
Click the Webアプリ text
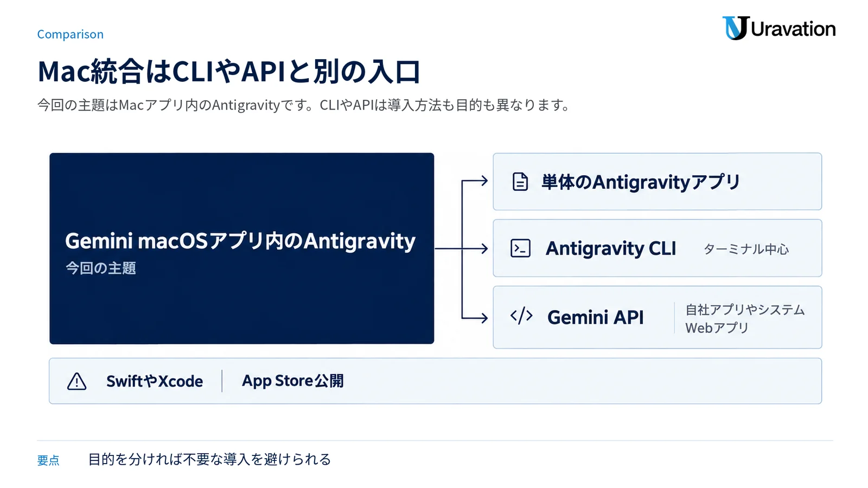[x=717, y=328]
